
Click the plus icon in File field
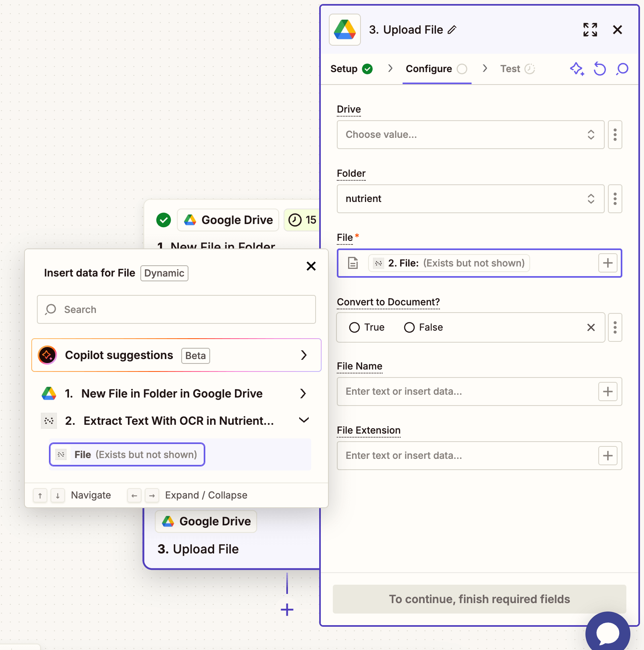(x=608, y=263)
